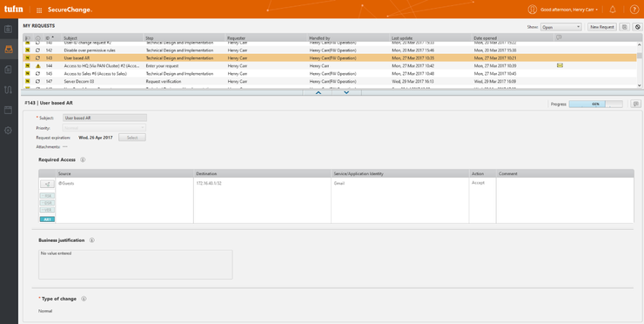Open the first sidebar tasks icon
The image size is (644, 324).
pos(8,30)
